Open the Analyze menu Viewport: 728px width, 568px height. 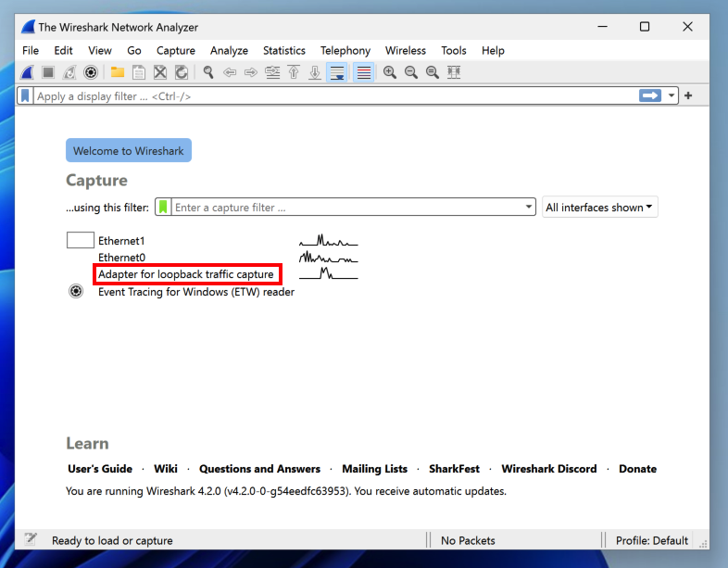pyautogui.click(x=229, y=51)
